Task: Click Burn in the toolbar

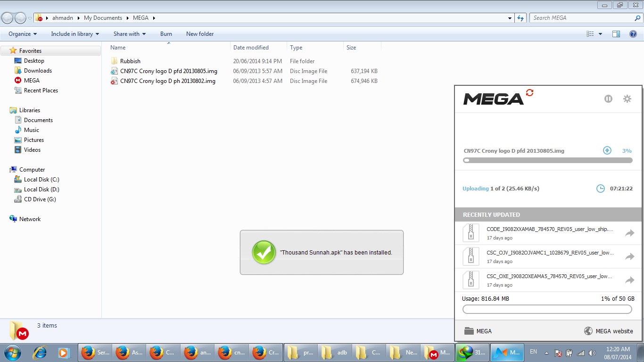Action: (166, 34)
